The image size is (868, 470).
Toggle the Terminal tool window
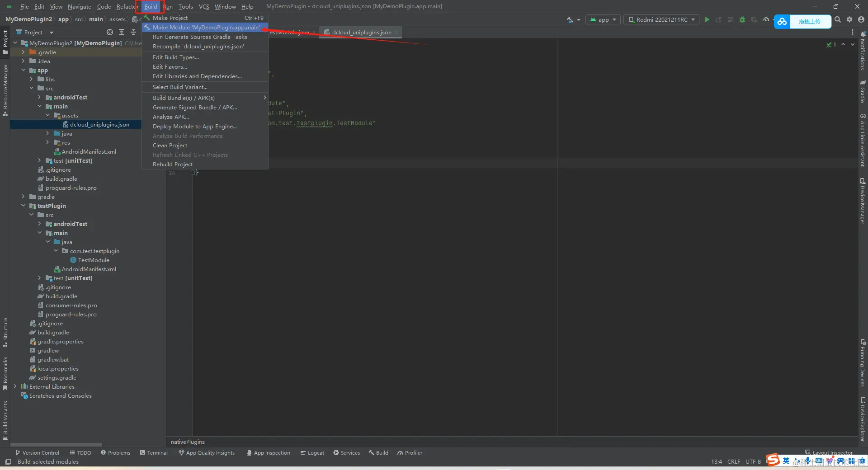154,453
